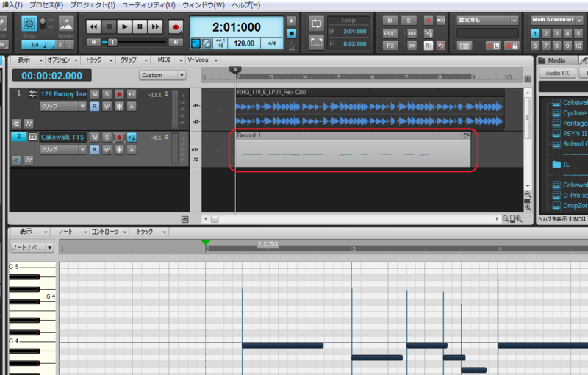
Task: Open the ヘルプ(H) menu
Action: 246,5
